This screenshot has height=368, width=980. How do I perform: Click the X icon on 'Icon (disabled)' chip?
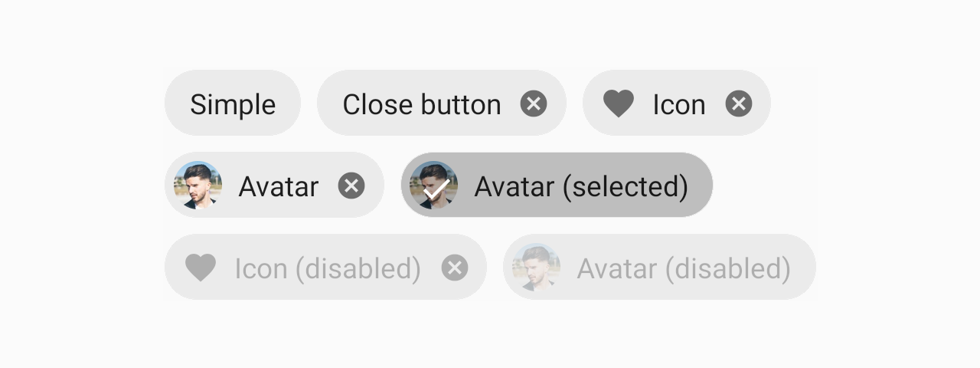[455, 268]
